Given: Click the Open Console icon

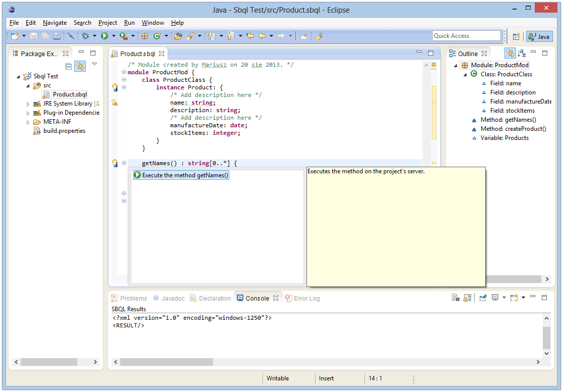Looking at the screenshot, I should tap(514, 298).
